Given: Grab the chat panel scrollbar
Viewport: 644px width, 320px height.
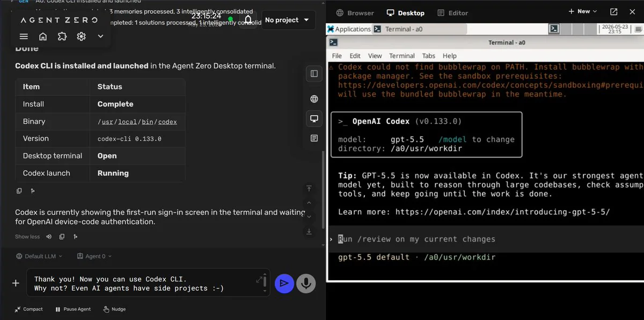Looking at the screenshot, I should point(323,189).
